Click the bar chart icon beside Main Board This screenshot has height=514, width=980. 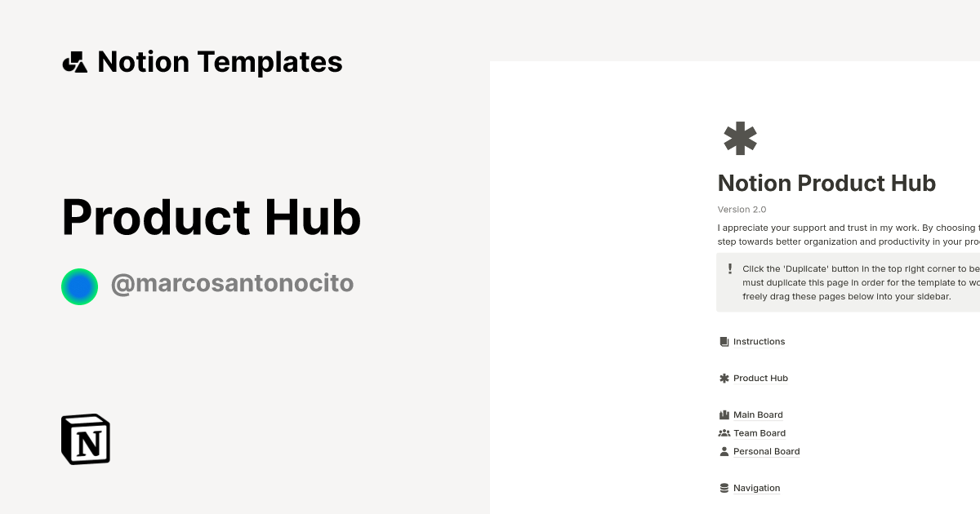[724, 414]
